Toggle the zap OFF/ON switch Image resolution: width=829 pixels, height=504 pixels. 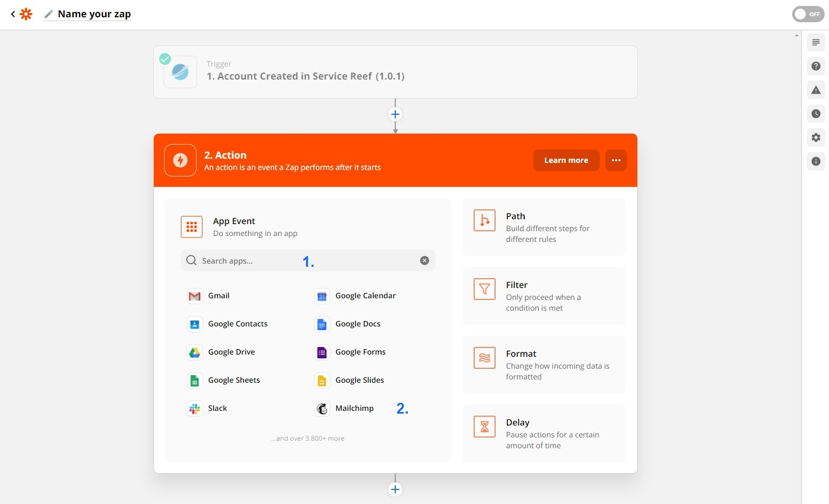point(808,14)
